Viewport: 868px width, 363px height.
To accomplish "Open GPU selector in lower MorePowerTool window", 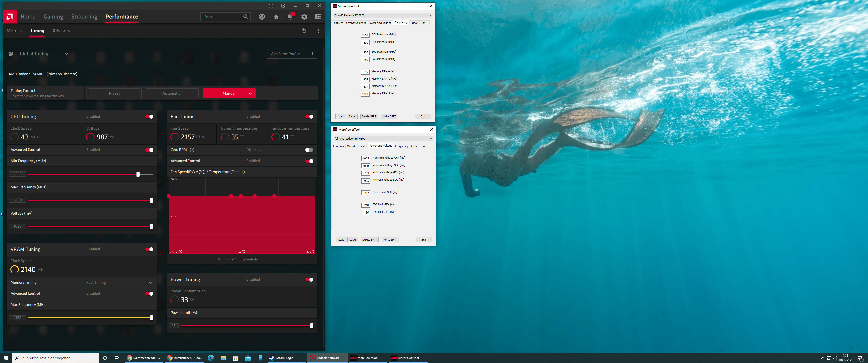I will (383, 138).
